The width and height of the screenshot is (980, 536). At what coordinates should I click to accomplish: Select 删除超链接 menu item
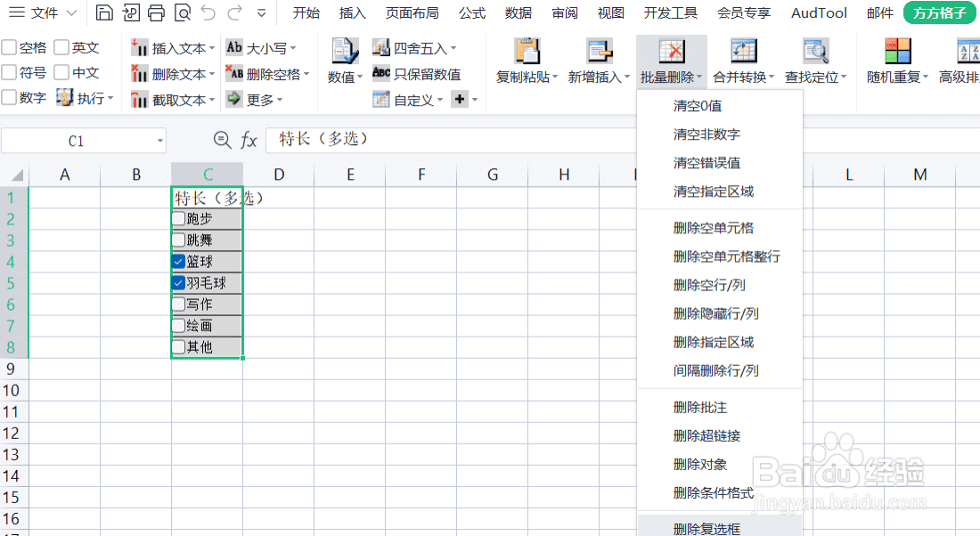720,435
